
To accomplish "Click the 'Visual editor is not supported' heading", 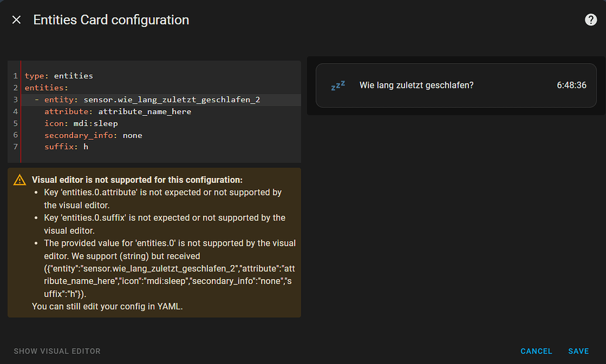I will click(x=137, y=180).
